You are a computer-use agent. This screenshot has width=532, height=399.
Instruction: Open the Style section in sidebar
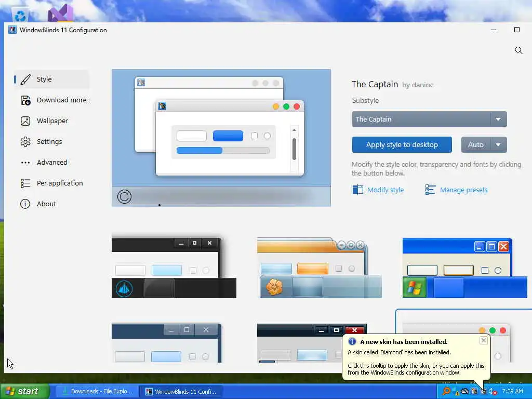(51, 79)
